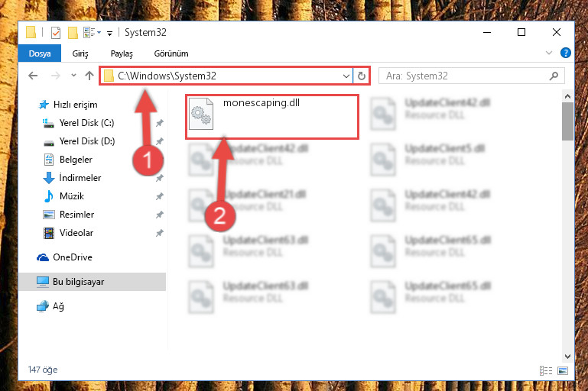Click the New folder icon in title bar
Viewport: 588px width, 391px height.
point(73,33)
